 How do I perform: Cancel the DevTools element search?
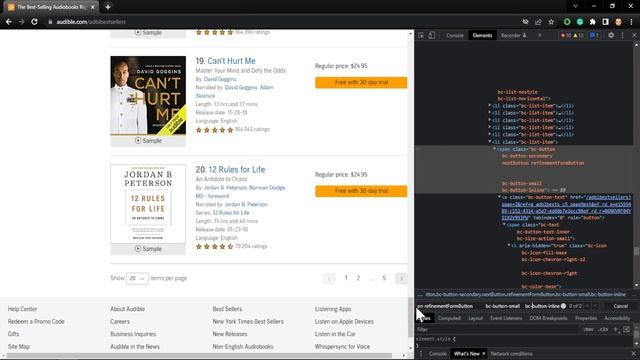[x=620, y=306]
